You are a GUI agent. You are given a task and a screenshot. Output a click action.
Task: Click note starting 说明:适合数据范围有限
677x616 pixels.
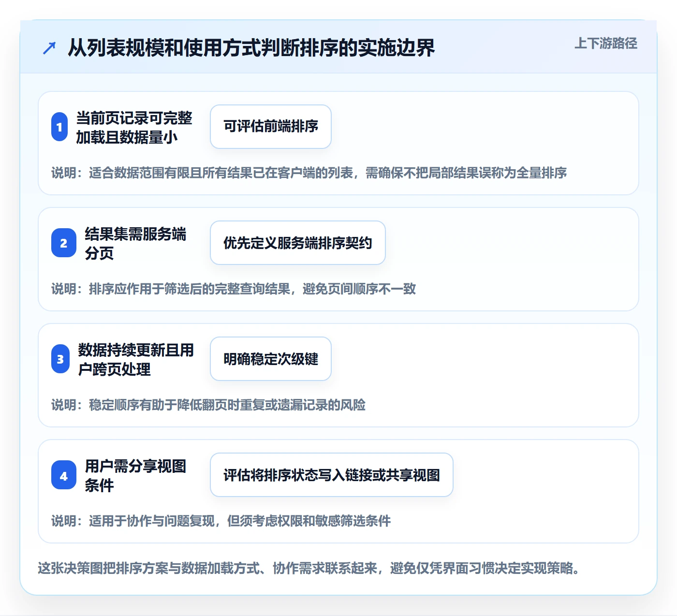(x=309, y=173)
